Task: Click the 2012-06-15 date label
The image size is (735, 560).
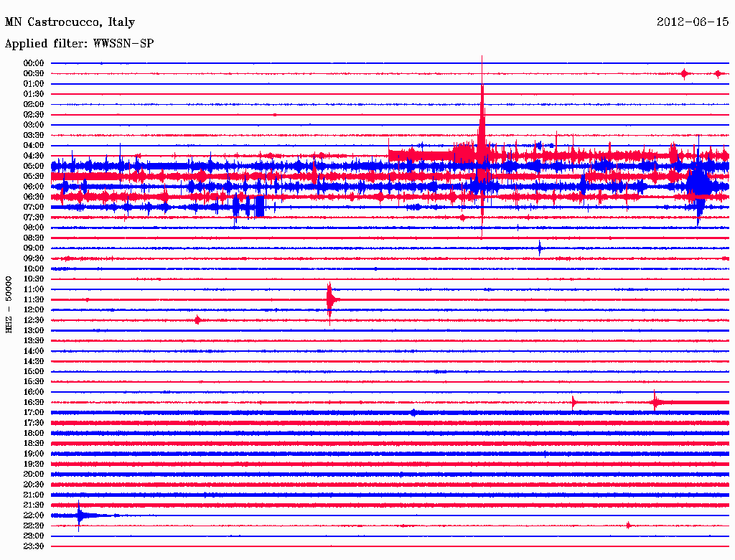Action: click(692, 22)
